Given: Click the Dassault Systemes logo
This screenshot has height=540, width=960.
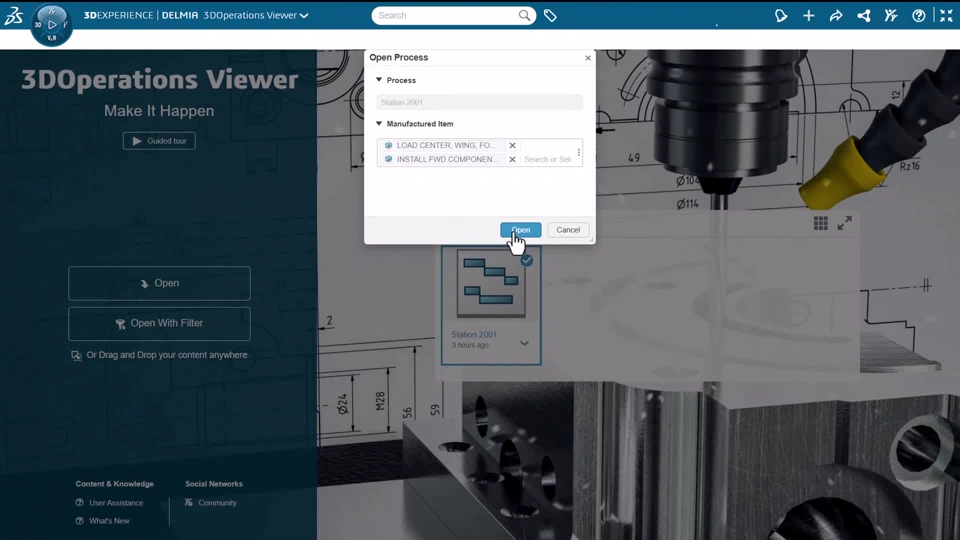Looking at the screenshot, I should tap(13, 15).
